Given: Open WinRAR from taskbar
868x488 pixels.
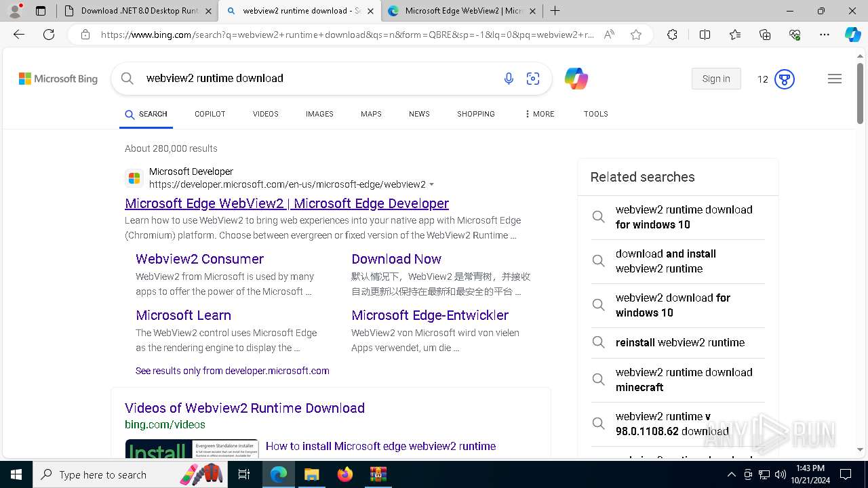Looking at the screenshot, I should (378, 474).
